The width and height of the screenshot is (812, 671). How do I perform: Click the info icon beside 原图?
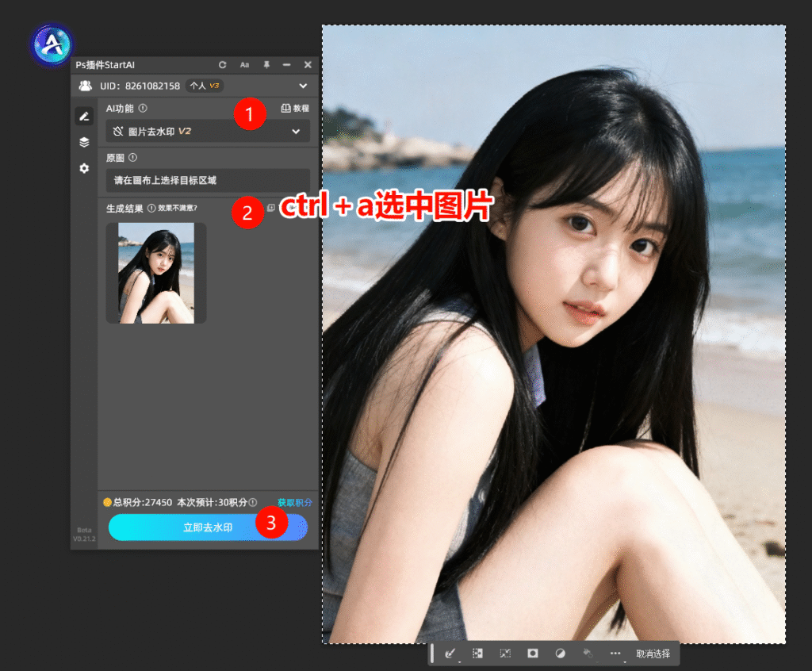click(x=132, y=158)
